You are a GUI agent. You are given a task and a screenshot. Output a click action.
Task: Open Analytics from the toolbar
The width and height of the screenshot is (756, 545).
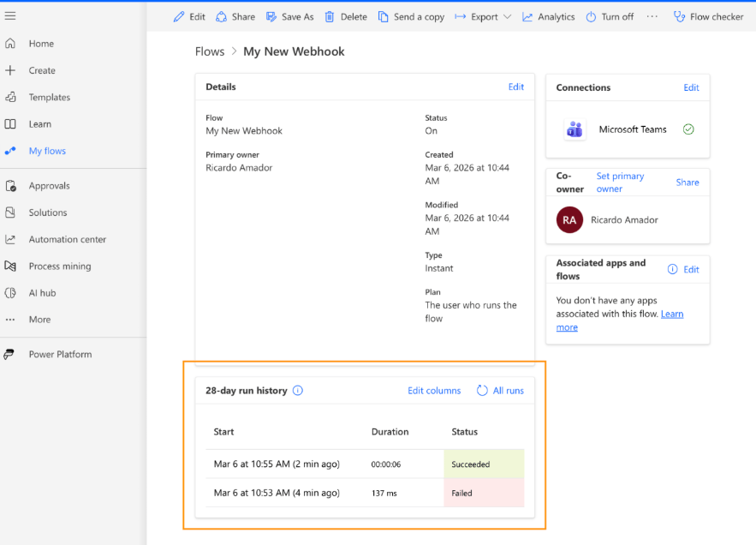click(527, 16)
